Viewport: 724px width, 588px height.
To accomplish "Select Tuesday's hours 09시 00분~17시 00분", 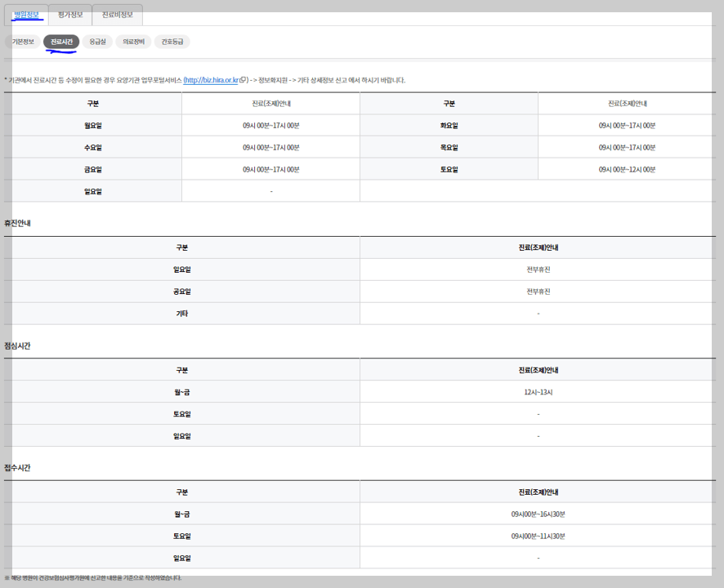I will pos(627,126).
